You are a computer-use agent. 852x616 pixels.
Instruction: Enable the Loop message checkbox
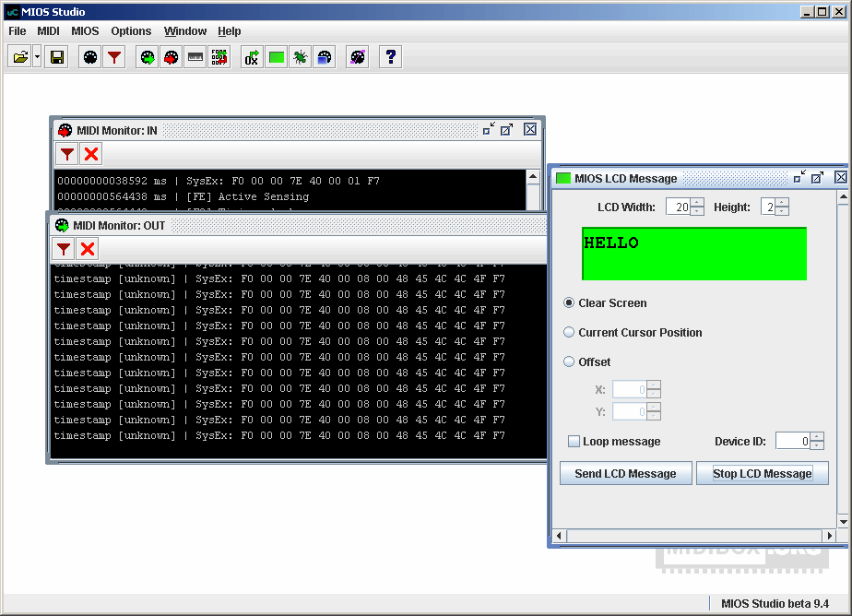574,441
